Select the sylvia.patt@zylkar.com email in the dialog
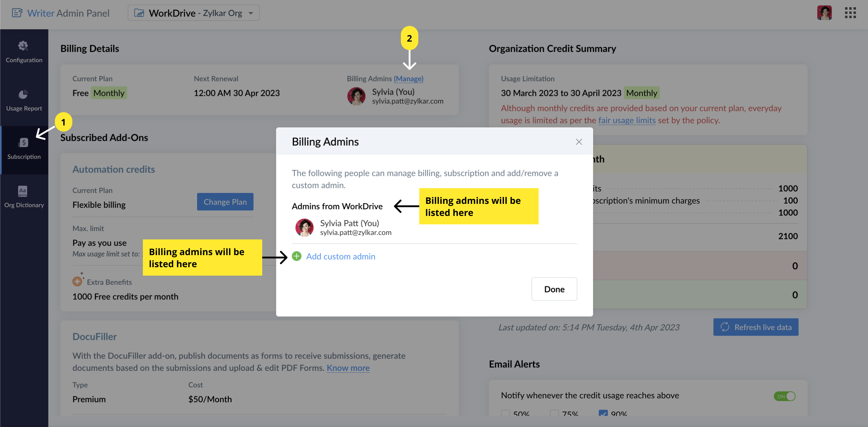868x427 pixels. click(x=356, y=232)
